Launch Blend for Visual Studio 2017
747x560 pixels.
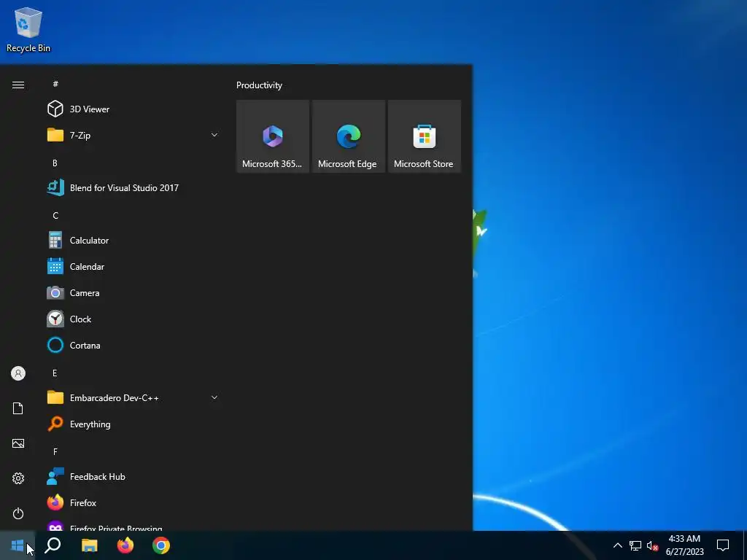(x=133, y=187)
